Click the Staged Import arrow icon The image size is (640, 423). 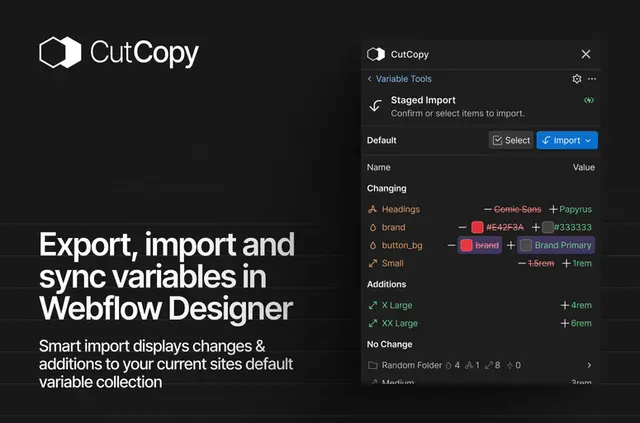(x=376, y=106)
